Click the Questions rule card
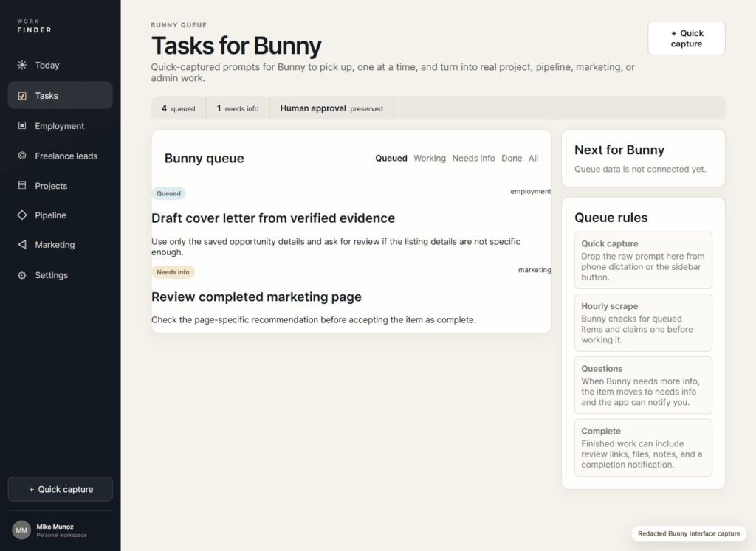The image size is (756, 551). (643, 385)
